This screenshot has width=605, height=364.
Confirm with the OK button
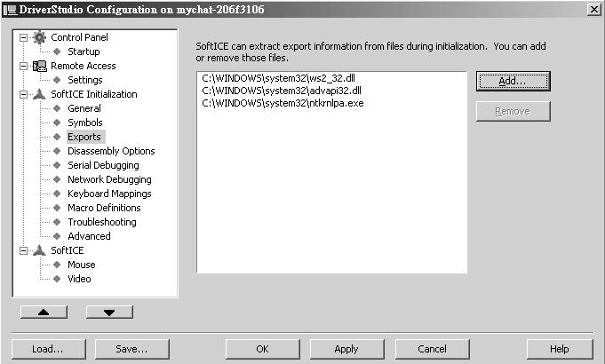[x=262, y=349]
